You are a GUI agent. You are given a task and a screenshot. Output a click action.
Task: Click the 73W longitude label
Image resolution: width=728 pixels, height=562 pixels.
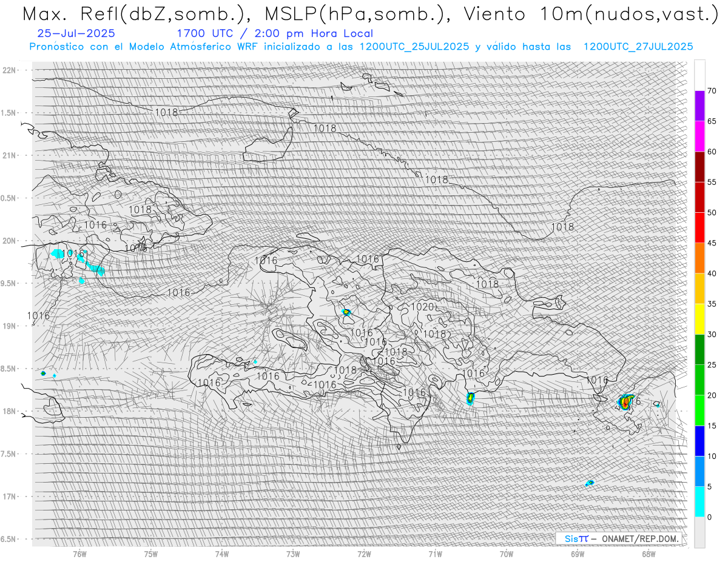pos(293,553)
